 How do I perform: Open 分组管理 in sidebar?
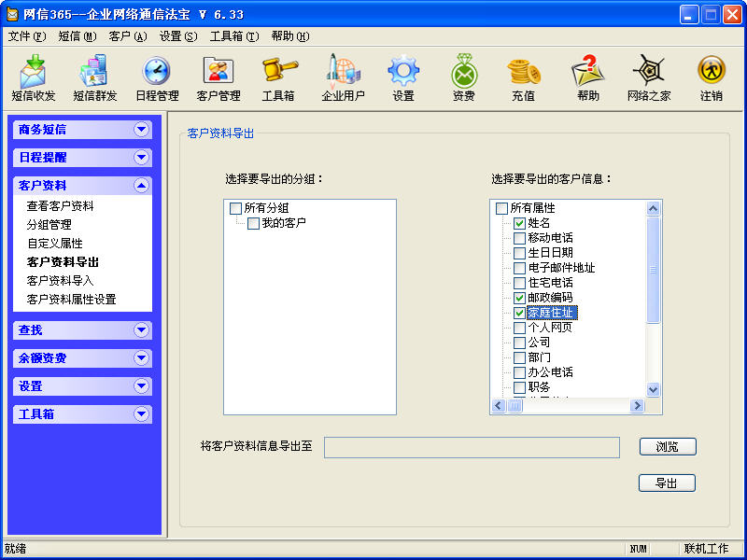coord(49,225)
